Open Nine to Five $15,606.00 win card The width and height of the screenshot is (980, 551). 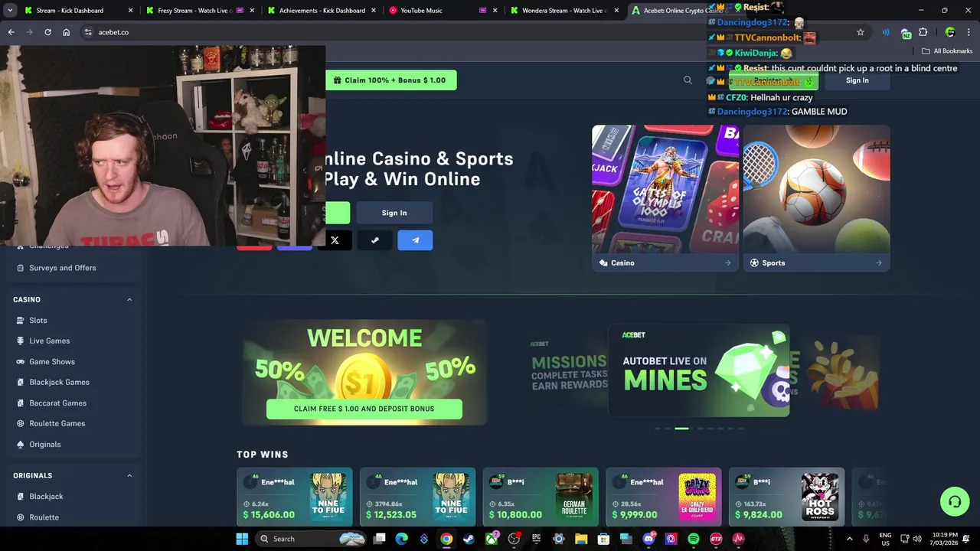tap(295, 497)
